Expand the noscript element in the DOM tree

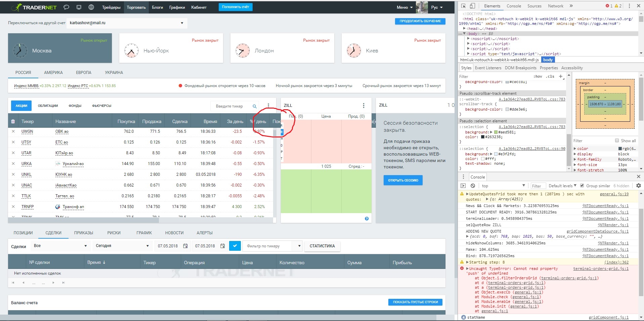click(x=468, y=39)
